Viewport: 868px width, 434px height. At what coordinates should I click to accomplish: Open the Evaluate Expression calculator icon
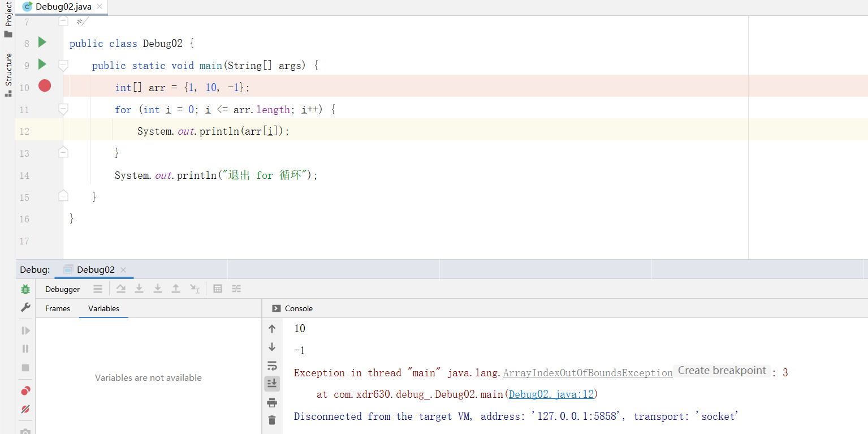pyautogui.click(x=218, y=289)
